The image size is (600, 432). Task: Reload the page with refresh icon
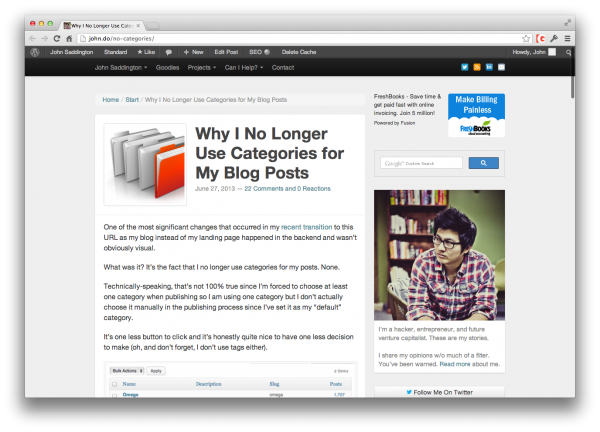point(57,39)
